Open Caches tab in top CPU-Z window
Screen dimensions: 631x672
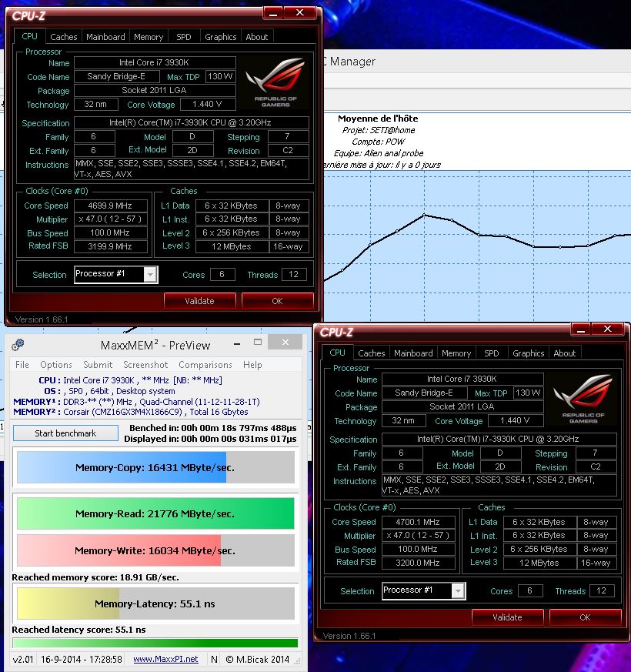pyautogui.click(x=63, y=37)
